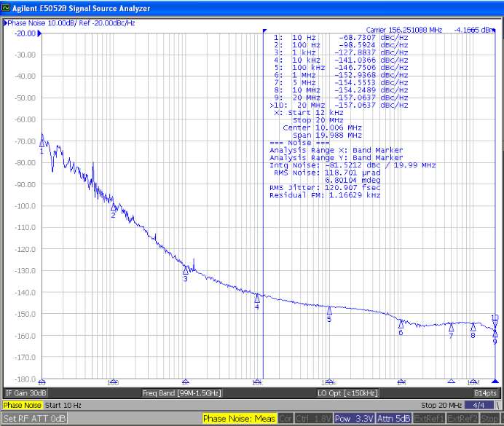Select marker 1 triangle on the trace

42,143
